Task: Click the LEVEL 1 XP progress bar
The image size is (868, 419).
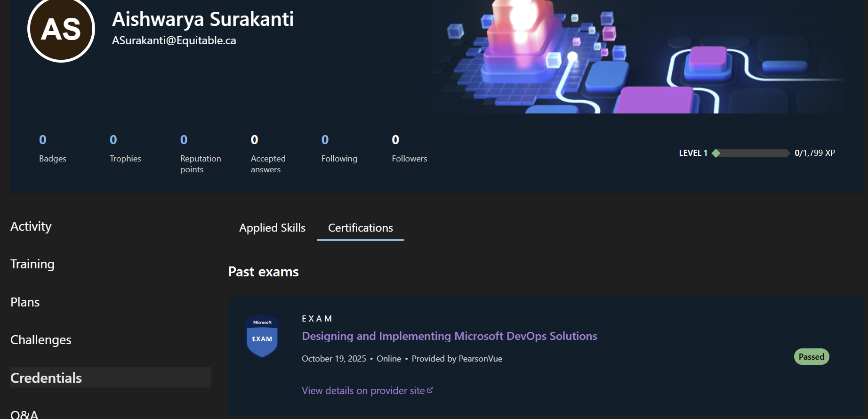Action: click(x=751, y=153)
